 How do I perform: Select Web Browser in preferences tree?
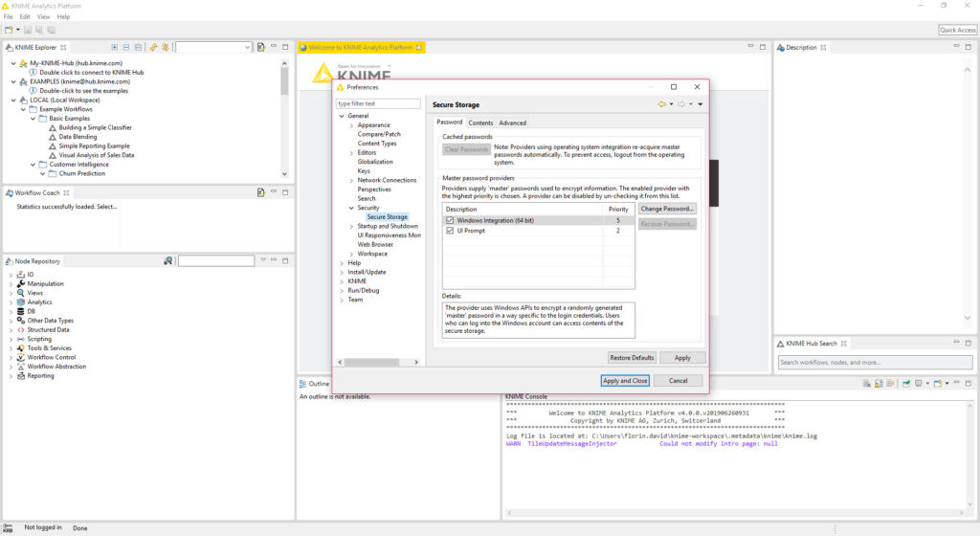coord(375,244)
